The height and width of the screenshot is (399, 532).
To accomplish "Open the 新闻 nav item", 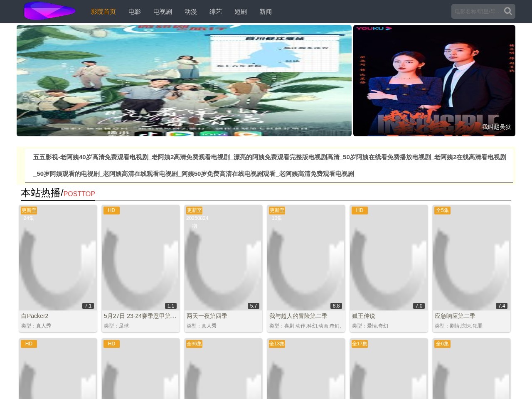I will coord(266,12).
